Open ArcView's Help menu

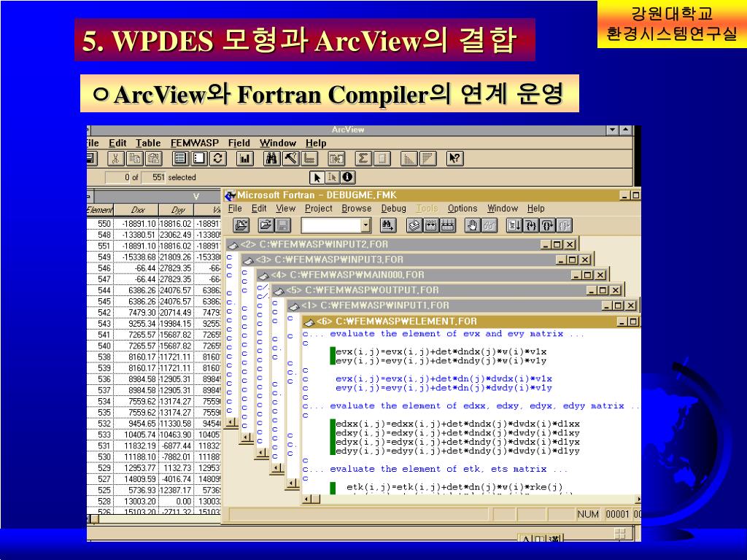pyautogui.click(x=316, y=143)
